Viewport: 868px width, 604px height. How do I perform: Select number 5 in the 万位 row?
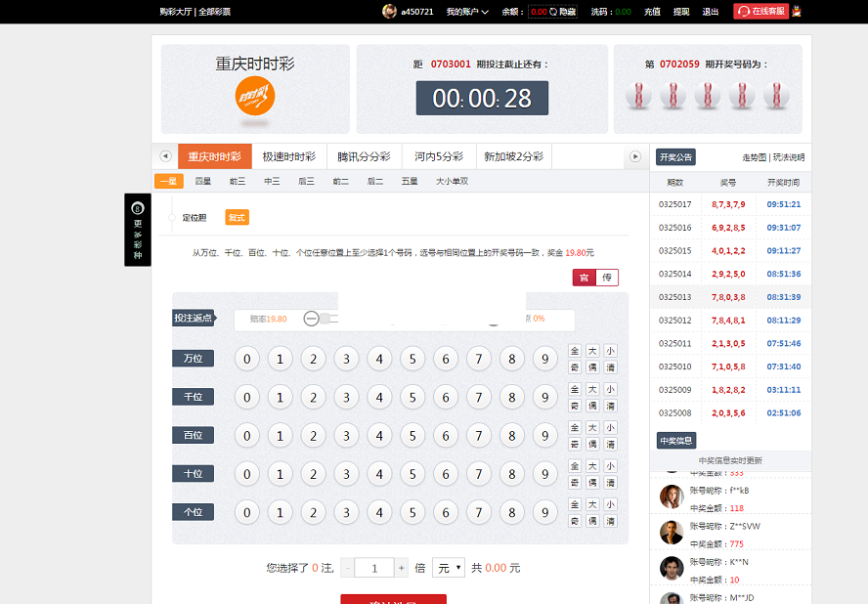[x=412, y=359]
